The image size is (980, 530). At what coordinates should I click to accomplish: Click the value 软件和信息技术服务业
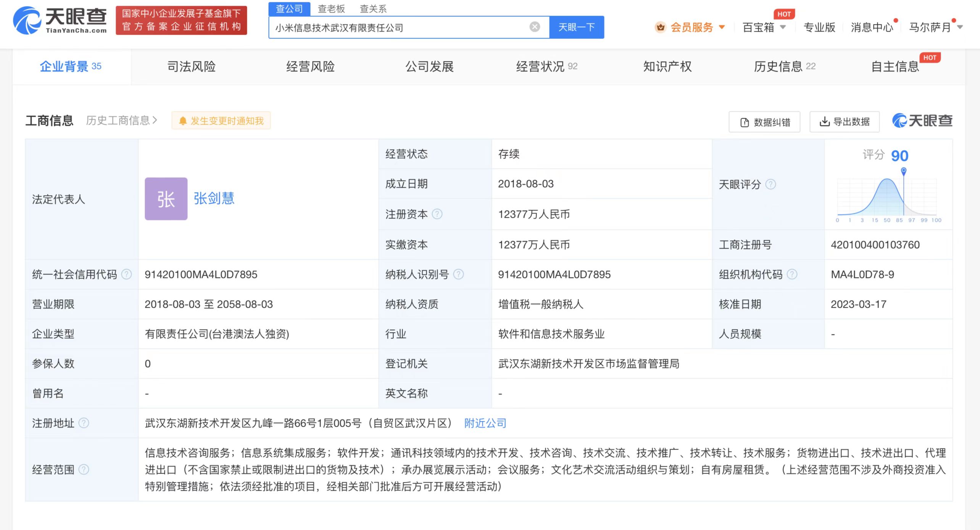point(551,334)
